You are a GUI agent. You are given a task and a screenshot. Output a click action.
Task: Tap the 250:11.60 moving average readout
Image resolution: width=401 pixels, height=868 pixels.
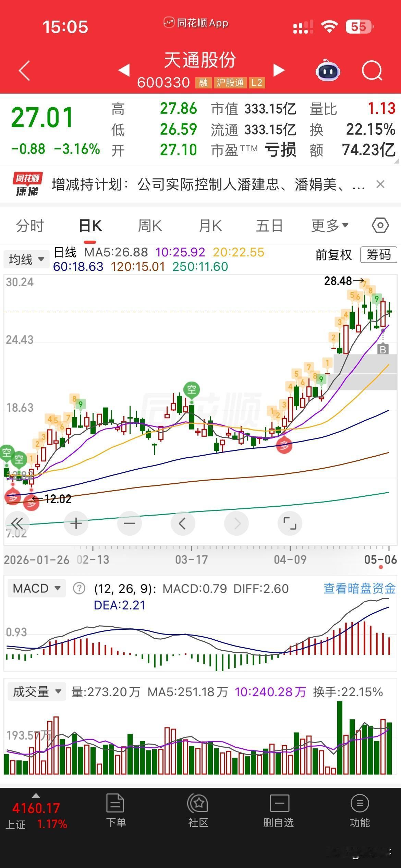tap(200, 267)
